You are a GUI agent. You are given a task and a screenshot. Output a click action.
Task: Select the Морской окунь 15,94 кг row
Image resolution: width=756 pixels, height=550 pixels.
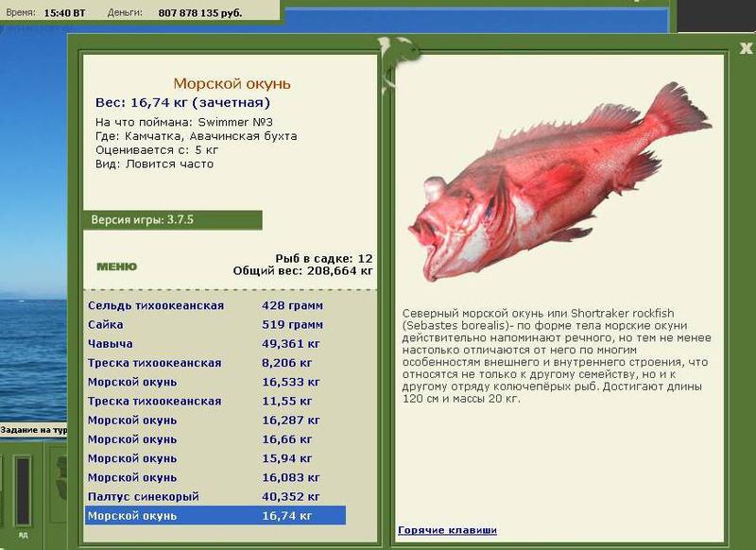click(215, 458)
